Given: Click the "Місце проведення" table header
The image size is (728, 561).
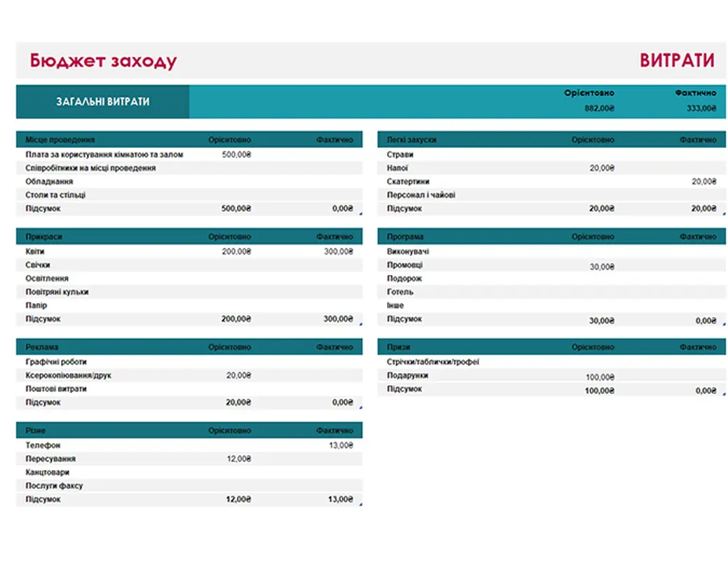Looking at the screenshot, I should click(60, 140).
